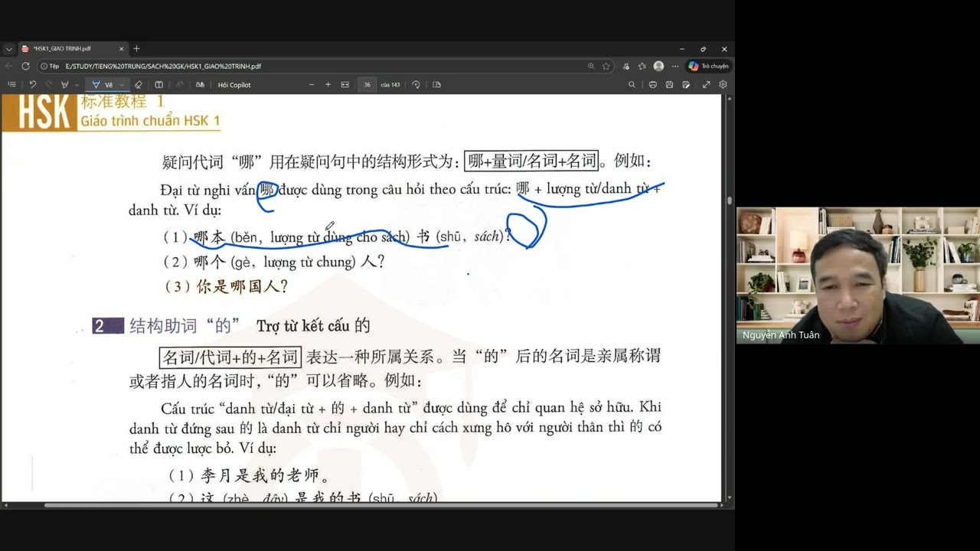This screenshot has height=551, width=980.
Task: Undo the last annotation
Action: pos(33,84)
